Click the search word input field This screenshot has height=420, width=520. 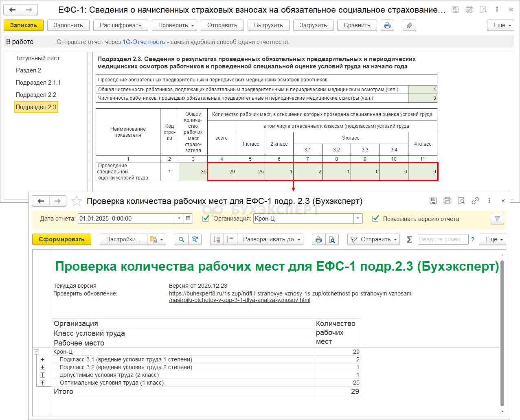pos(443,240)
